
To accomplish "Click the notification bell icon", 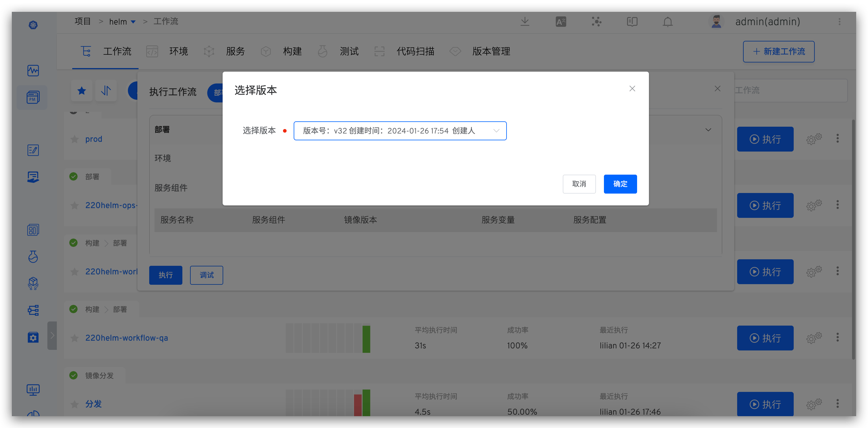I will [x=668, y=22].
